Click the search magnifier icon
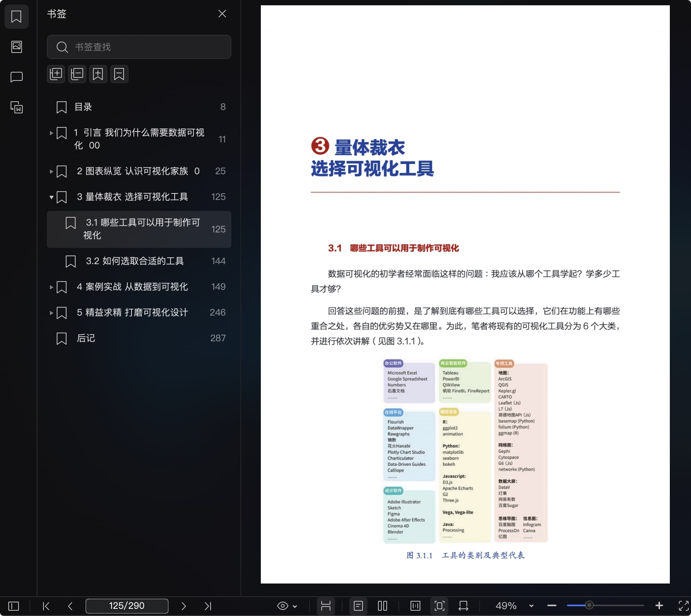691x616 pixels. coord(62,47)
